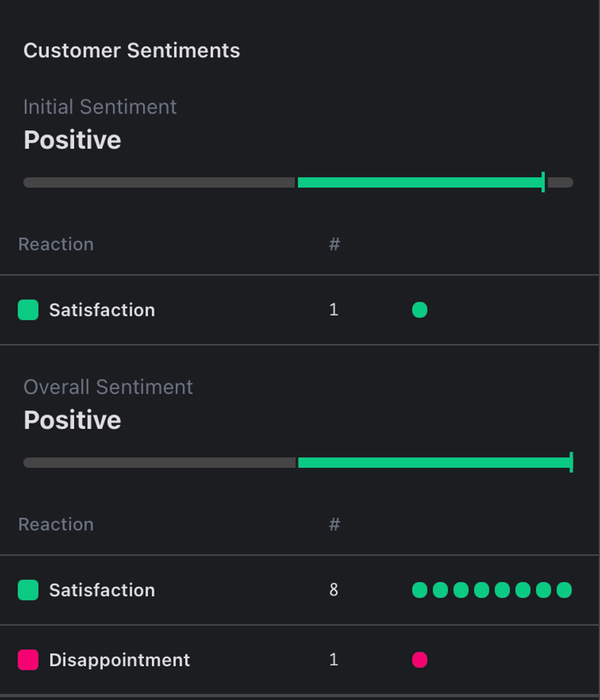Click the Initial Sentiment label
The image size is (600, 700).
100,107
